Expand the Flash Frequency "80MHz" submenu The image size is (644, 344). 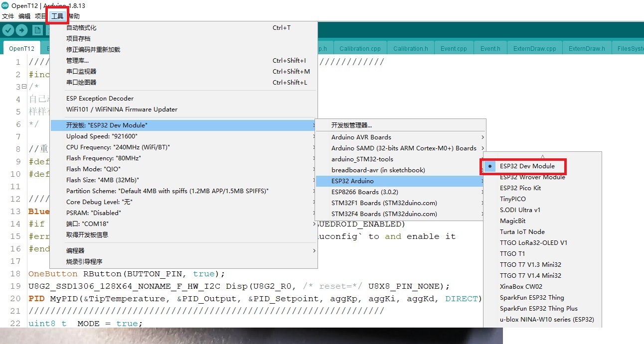coord(183,158)
